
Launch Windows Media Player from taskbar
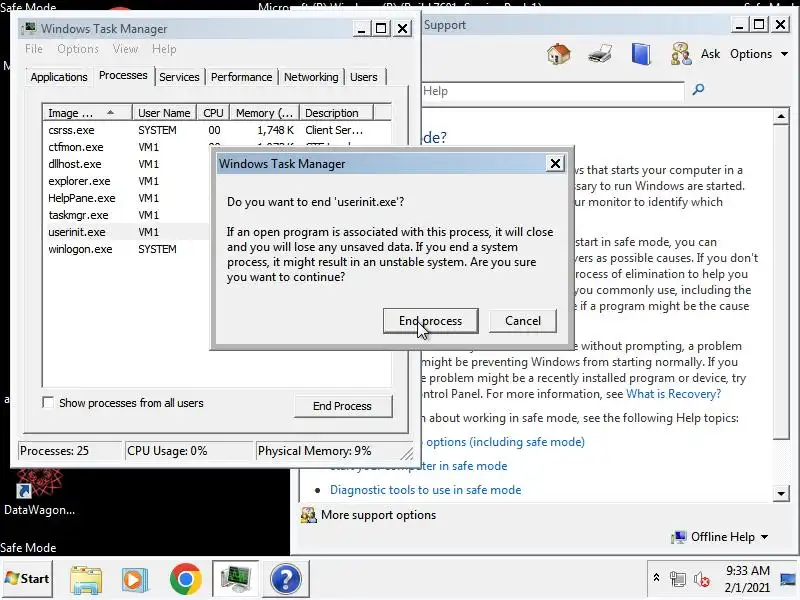point(134,580)
